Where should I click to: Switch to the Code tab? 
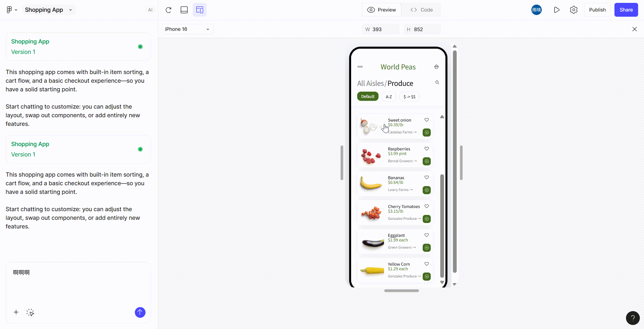pos(422,10)
